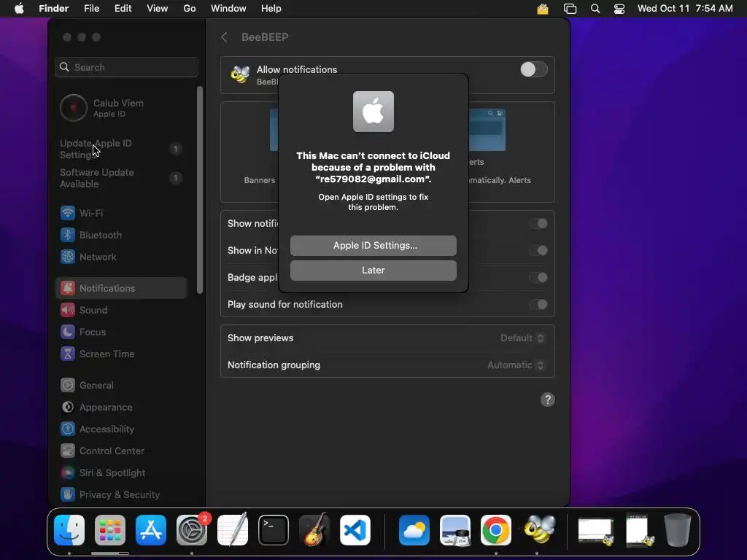The height and width of the screenshot is (560, 747).
Task: Click Later button in dialog
Action: pos(373,270)
